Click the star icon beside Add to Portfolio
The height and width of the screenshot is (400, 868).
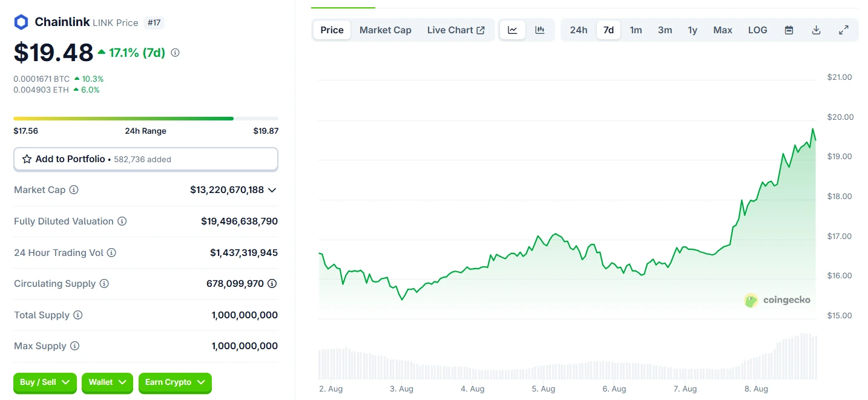coord(26,159)
